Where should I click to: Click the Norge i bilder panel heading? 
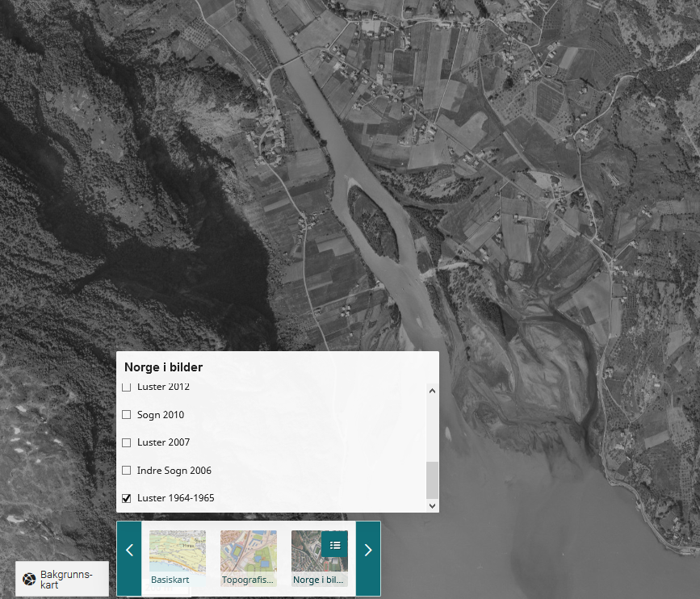tap(163, 367)
